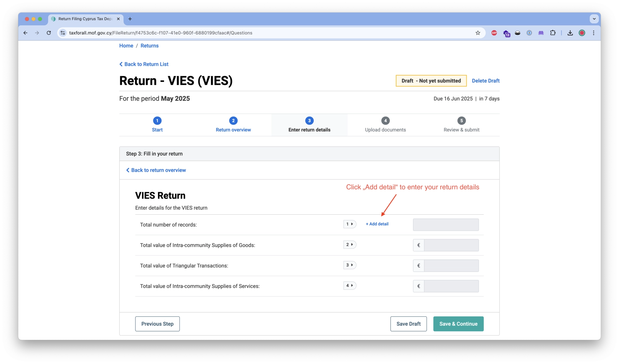This screenshot has height=364, width=619.
Task: Click the back navigation arrow
Action: tap(25, 32)
